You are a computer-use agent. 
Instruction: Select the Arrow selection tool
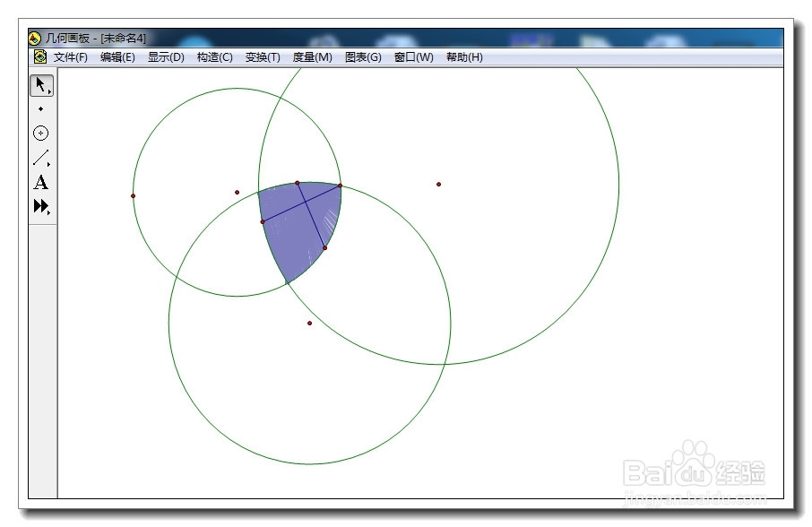[x=41, y=85]
